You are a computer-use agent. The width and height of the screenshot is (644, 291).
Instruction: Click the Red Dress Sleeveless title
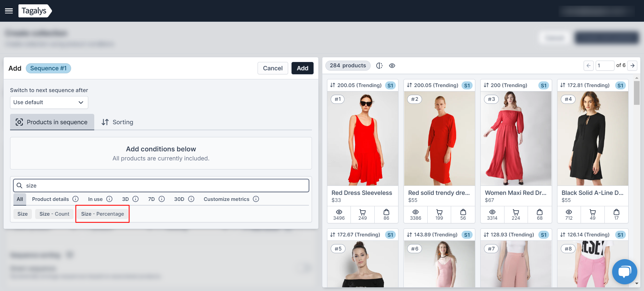pos(362,193)
